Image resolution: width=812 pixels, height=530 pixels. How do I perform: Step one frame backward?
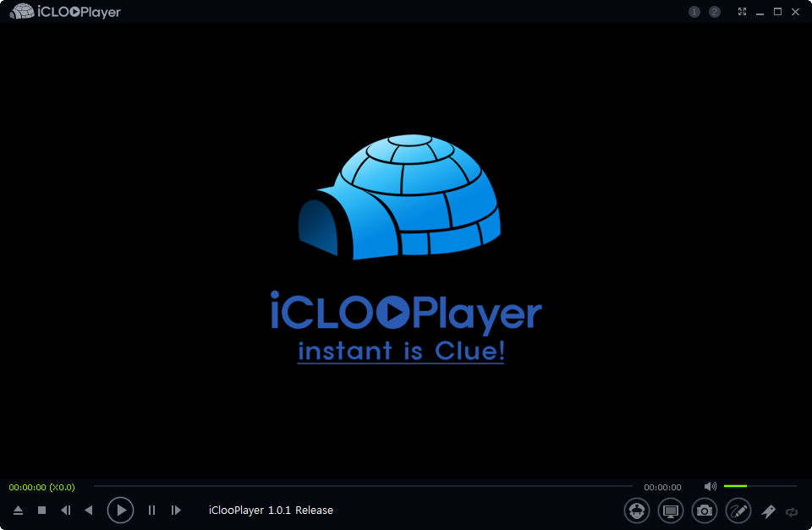(x=66, y=511)
